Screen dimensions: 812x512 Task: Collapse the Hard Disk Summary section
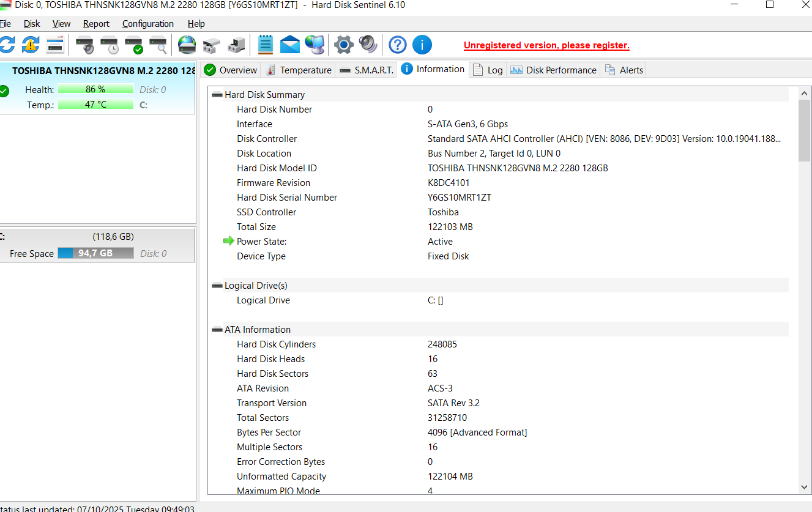217,95
